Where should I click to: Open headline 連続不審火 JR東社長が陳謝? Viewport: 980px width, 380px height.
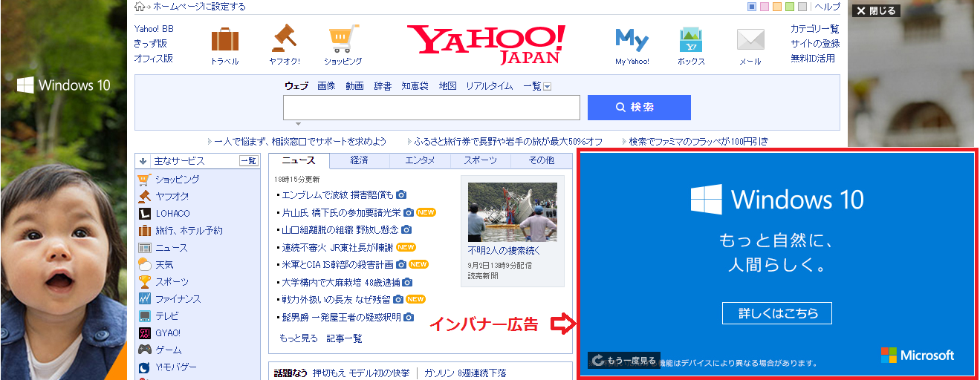337,247
